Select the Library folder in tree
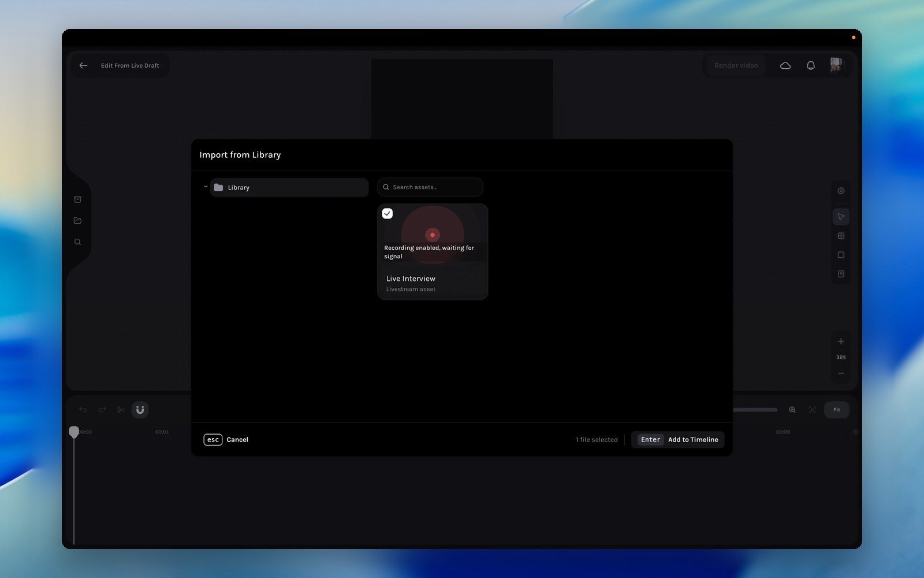The width and height of the screenshot is (924, 578). click(289, 187)
